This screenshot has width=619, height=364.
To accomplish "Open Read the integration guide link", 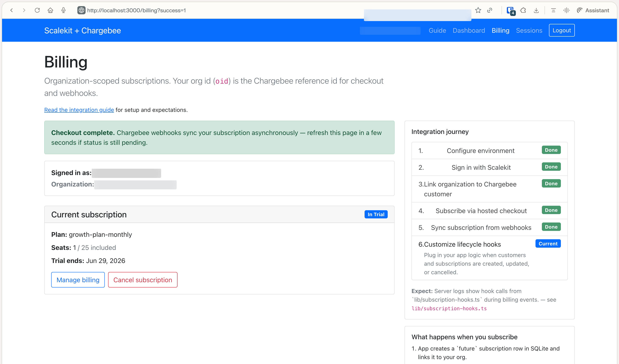I will click(x=79, y=110).
